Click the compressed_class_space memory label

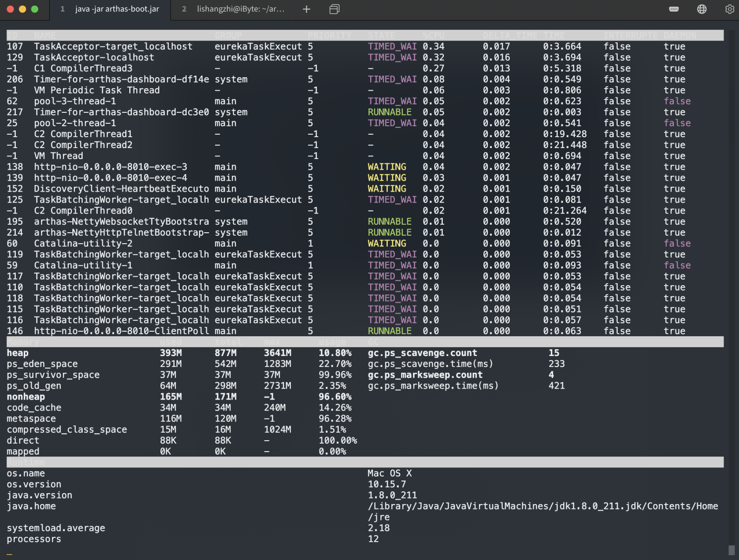67,429
